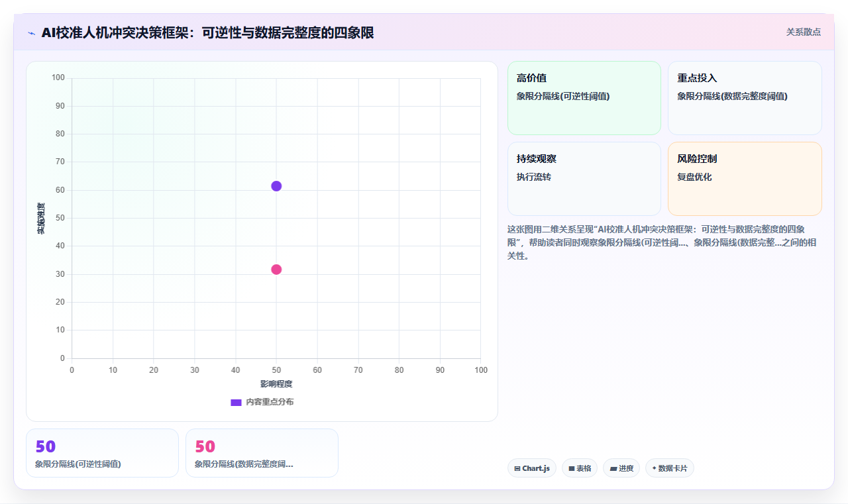Image resolution: width=848 pixels, height=504 pixels.
Task: Open the 持续观察 quadrant card
Action: pos(584,179)
